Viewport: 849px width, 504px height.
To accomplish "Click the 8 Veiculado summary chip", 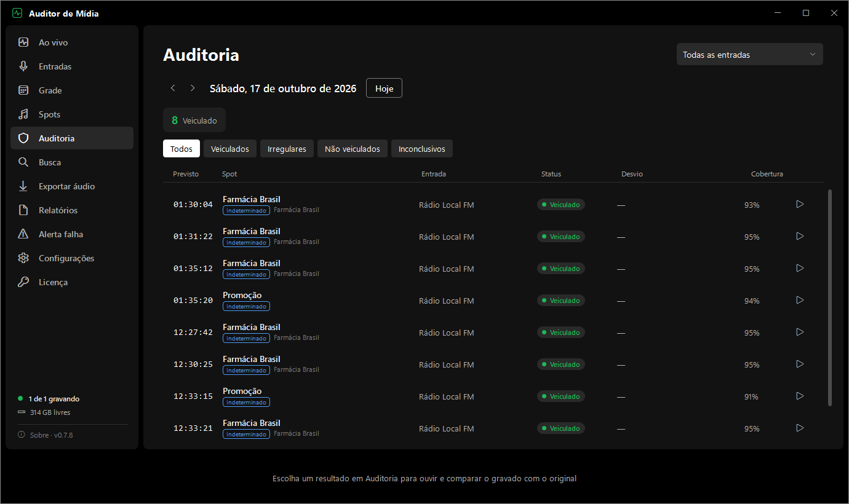I will point(194,120).
